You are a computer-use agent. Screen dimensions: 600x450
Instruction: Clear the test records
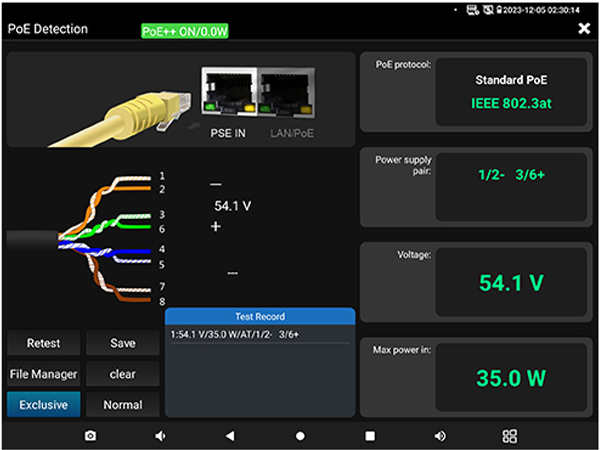pyautogui.click(x=123, y=374)
